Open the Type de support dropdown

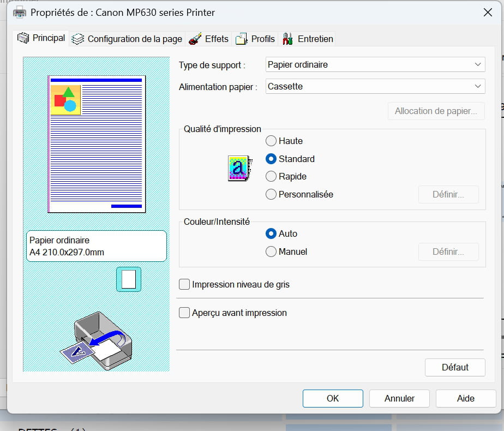pyautogui.click(x=375, y=64)
